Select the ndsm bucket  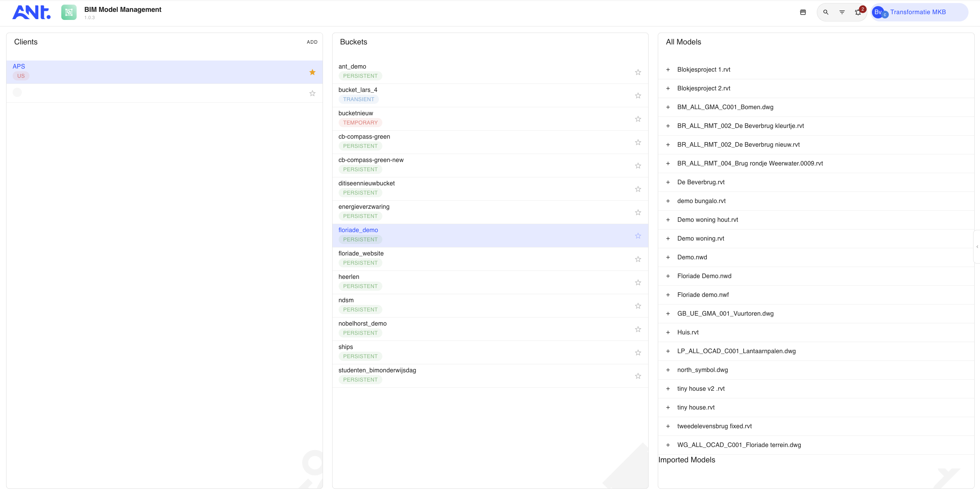[490, 306]
